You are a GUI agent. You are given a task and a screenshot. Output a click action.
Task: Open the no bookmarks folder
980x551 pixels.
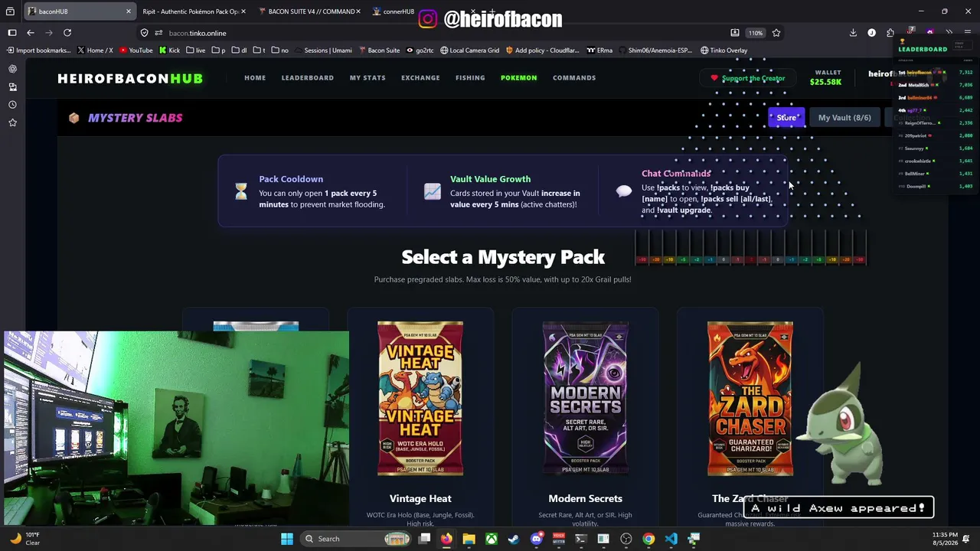(280, 51)
